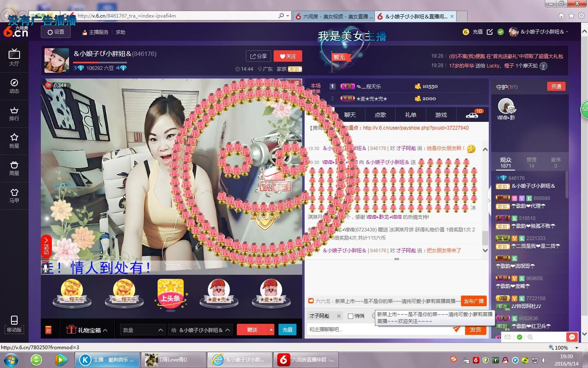Click the IE favorites star icon
This screenshot has height=368, width=588.
point(571,16)
